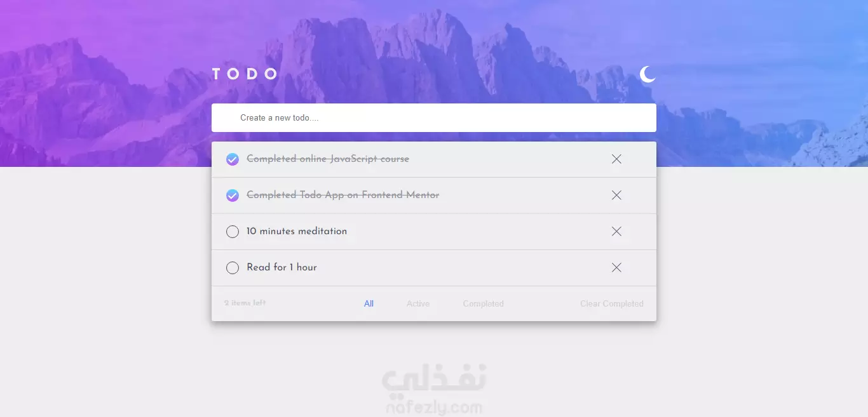The image size is (868, 417).
Task: Remove the 'Completed Todo App on Frontend Mentor' item
Action: click(616, 195)
